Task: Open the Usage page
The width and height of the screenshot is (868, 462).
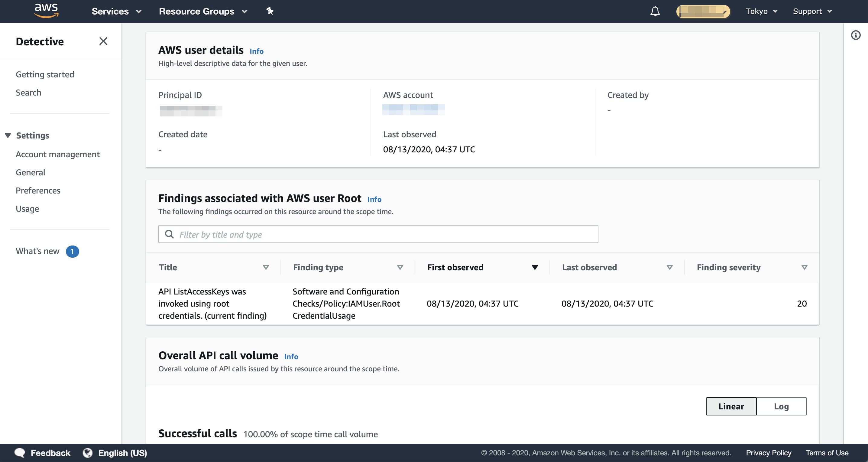Action: pyautogui.click(x=27, y=209)
